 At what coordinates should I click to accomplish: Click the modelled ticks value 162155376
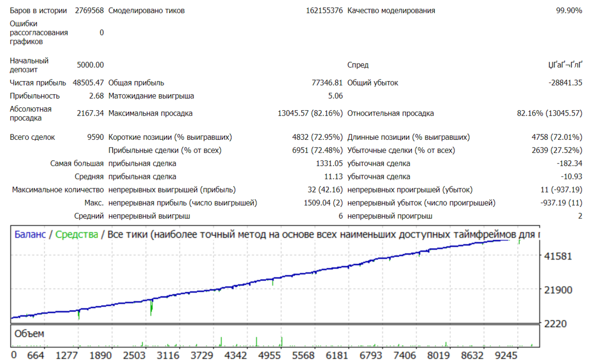pos(325,11)
